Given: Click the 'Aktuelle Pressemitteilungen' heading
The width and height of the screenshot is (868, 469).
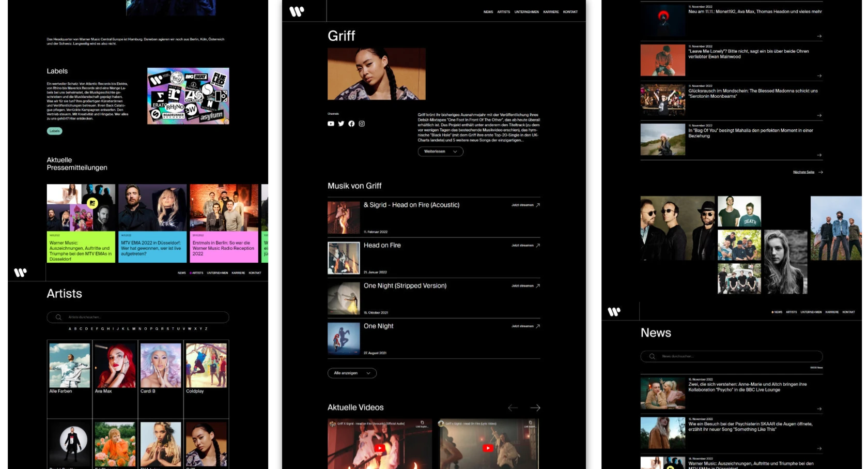Looking at the screenshot, I should tap(77, 164).
